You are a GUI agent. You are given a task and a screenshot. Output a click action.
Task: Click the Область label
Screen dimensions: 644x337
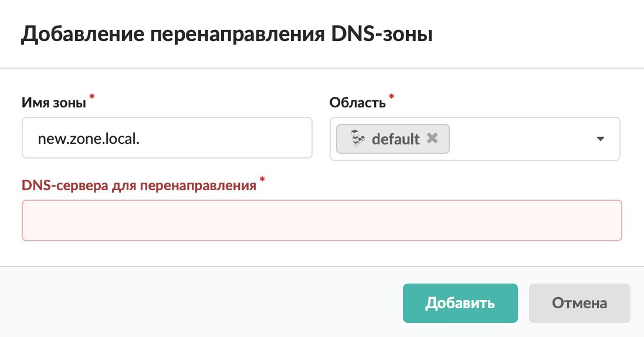point(357,103)
